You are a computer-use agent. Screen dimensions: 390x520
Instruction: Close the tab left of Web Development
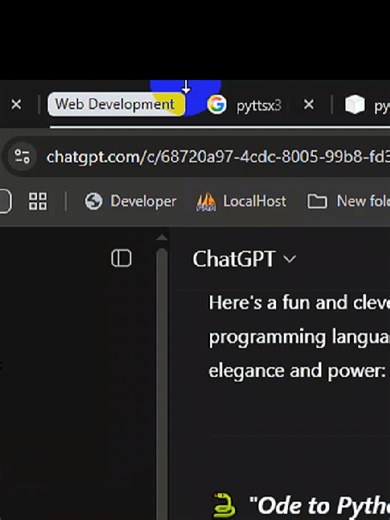[x=16, y=105]
